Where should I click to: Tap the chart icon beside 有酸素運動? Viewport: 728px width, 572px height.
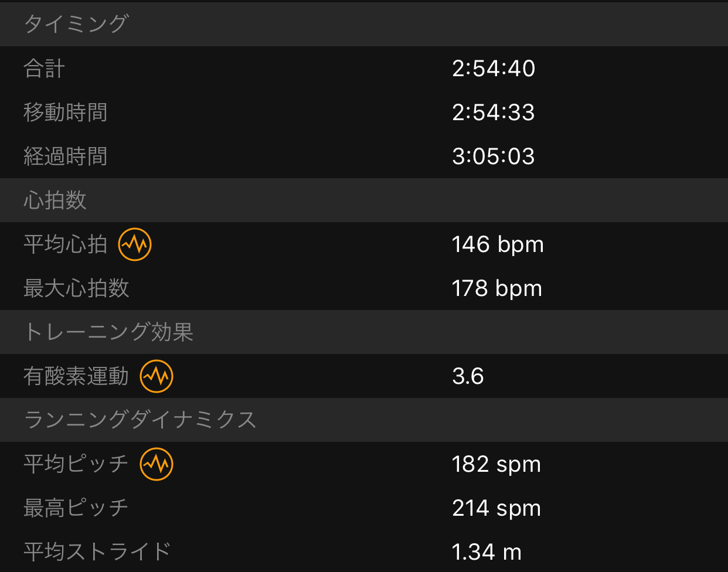(157, 376)
